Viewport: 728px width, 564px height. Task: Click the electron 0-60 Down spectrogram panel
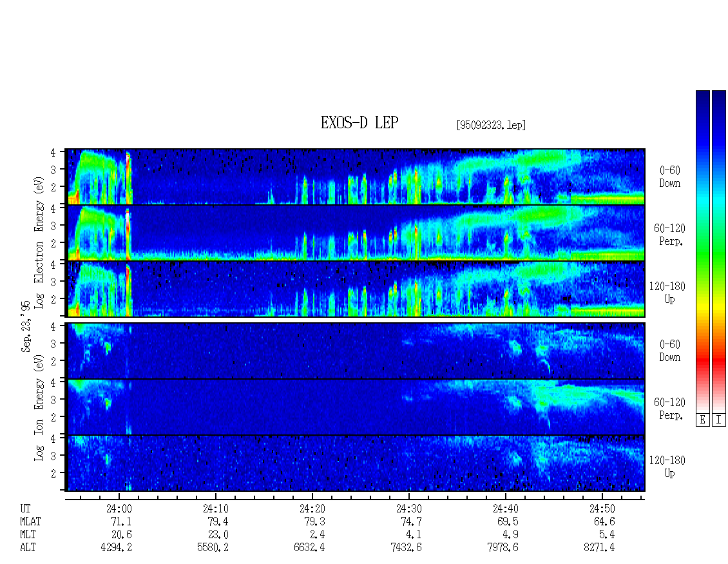[x=356, y=177]
